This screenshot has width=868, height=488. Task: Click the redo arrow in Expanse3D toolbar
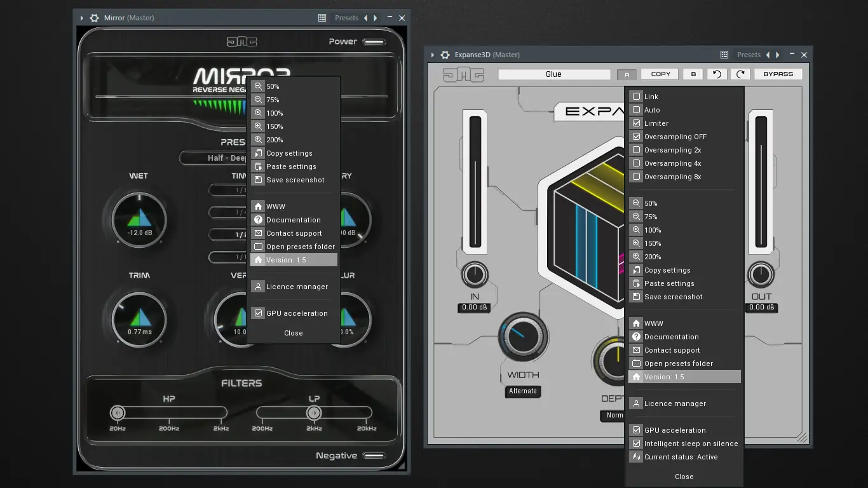740,74
